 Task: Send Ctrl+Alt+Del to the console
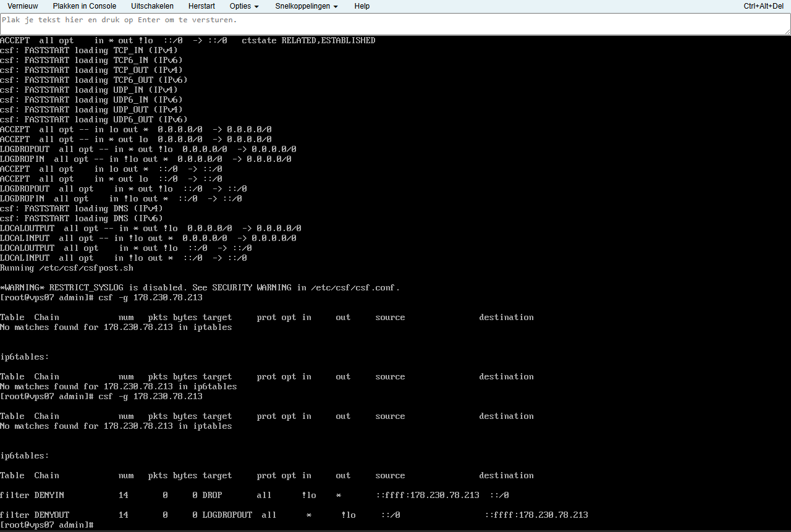coord(764,6)
